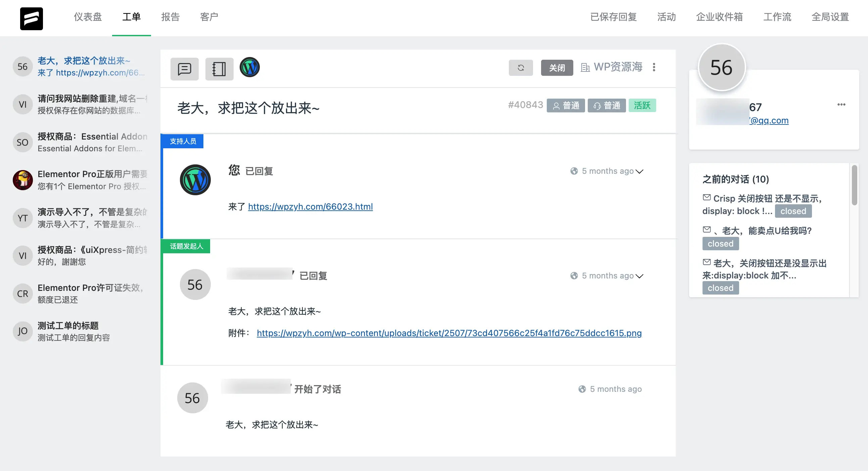Select the 工单 tab

(x=132, y=17)
